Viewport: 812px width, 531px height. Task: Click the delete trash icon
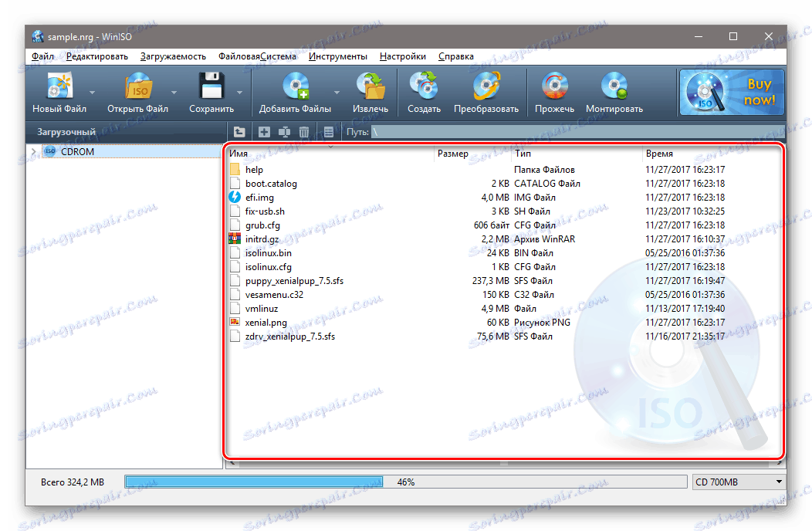304,132
